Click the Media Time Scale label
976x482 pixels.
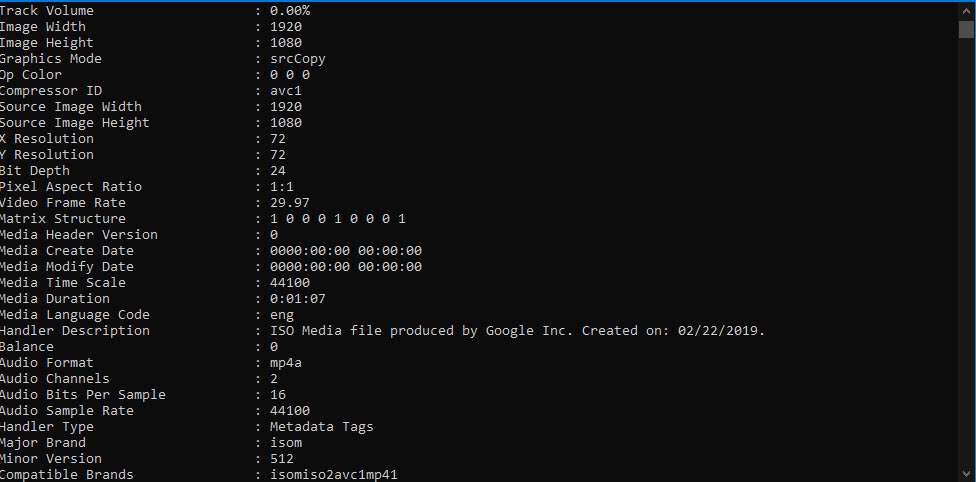click(63, 283)
